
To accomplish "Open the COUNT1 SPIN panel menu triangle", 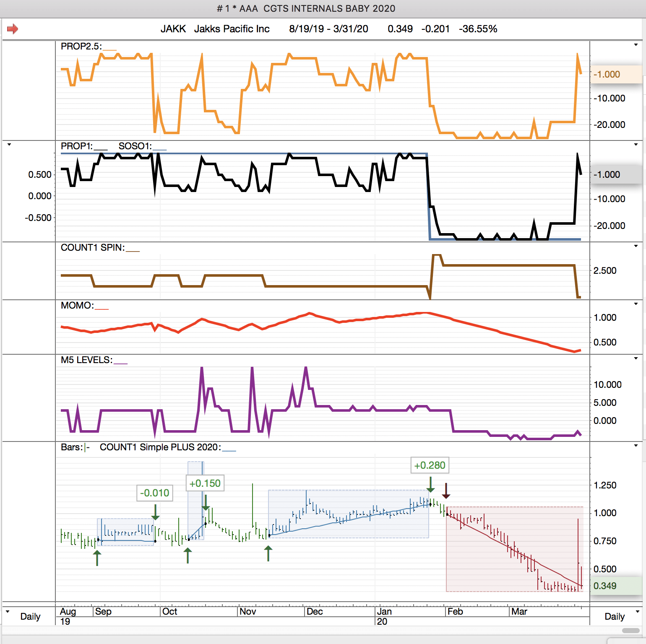I will coord(636,246).
